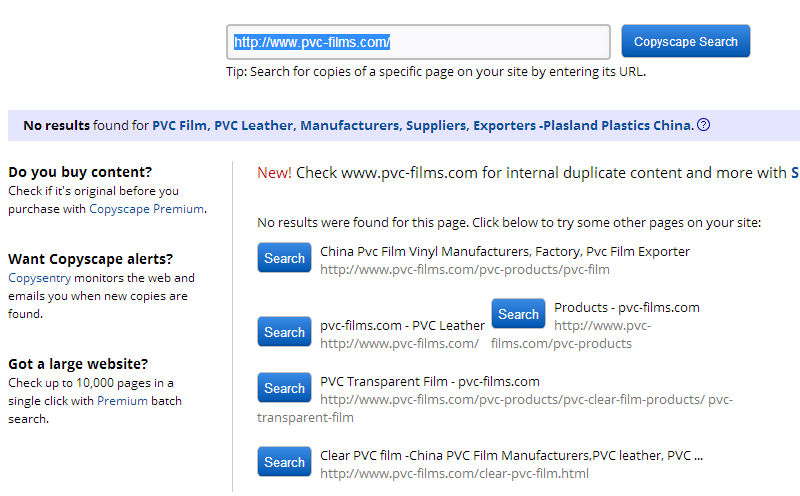Search the China Pvc Film Vinyl page

(284, 258)
